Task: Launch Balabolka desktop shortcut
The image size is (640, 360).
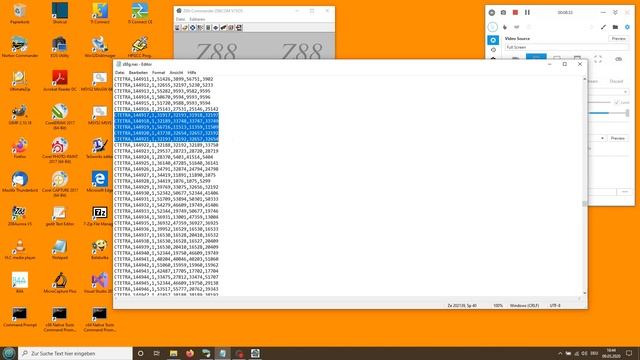Action: click(100, 249)
